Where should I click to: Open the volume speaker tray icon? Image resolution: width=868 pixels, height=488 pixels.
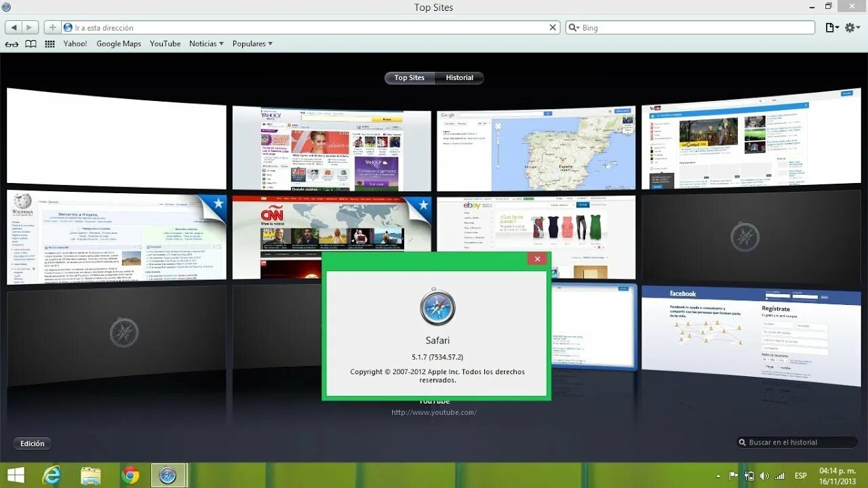pyautogui.click(x=765, y=476)
